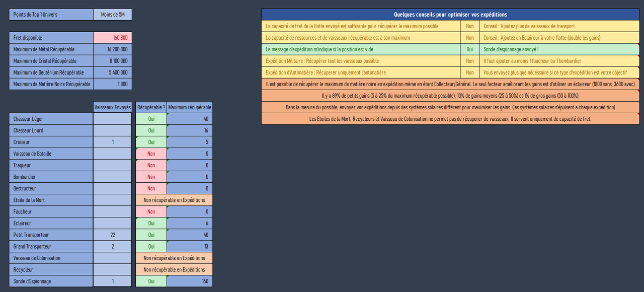Select the Vaisseau de Colonisation sent-ships input cell
This screenshot has height=292, width=644.
point(113,258)
